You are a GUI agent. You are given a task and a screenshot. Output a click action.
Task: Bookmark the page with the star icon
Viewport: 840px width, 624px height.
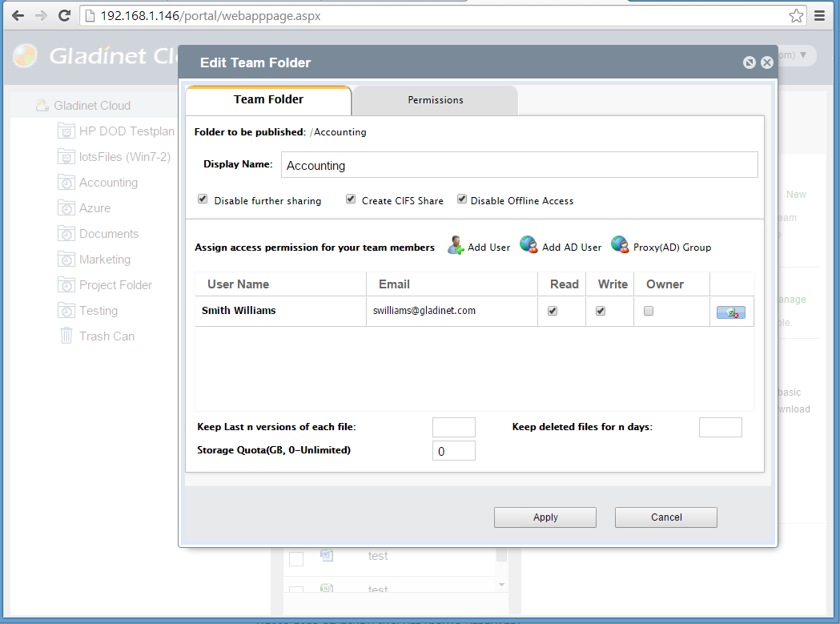[796, 15]
